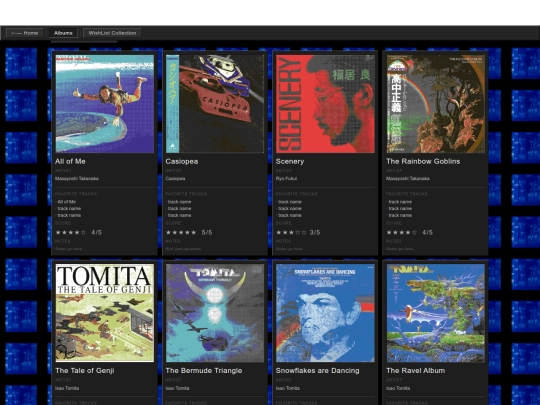This screenshot has height=405, width=540.
Task: Open the Albums tab
Action: pyautogui.click(x=63, y=33)
